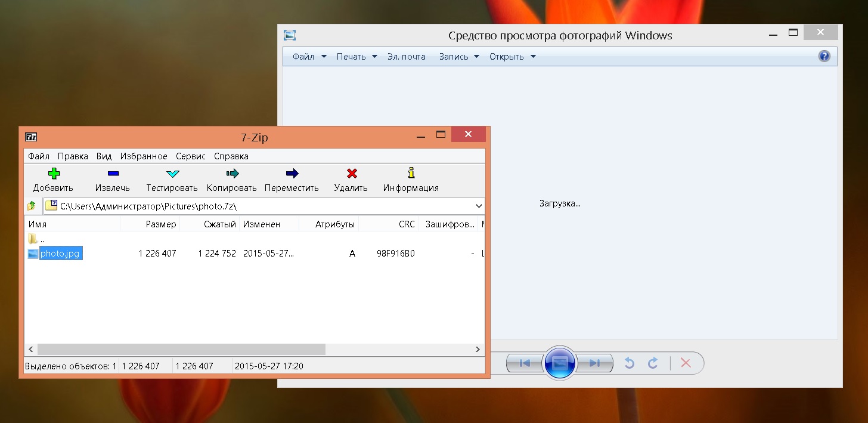The image size is (868, 423).
Task: Click size value 1 226 407 in photo.jpg row
Action: click(157, 254)
